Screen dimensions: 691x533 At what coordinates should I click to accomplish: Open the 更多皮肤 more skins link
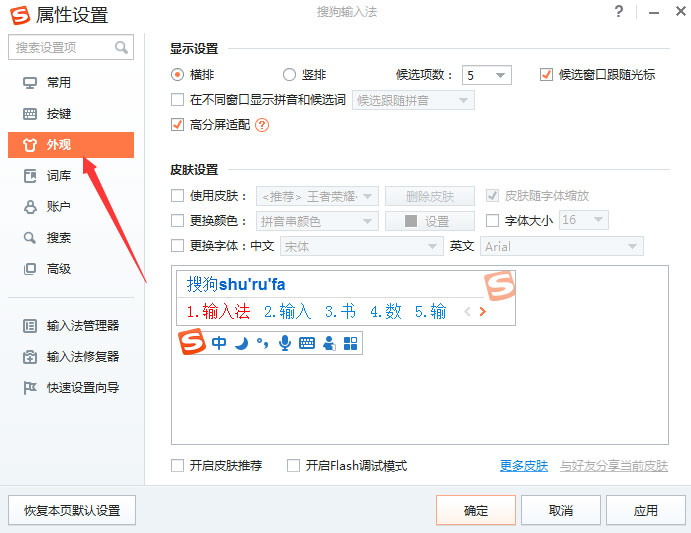[524, 466]
